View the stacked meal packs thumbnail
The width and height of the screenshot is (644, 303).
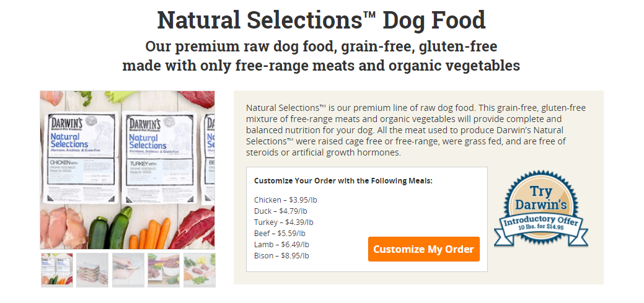pos(92,270)
